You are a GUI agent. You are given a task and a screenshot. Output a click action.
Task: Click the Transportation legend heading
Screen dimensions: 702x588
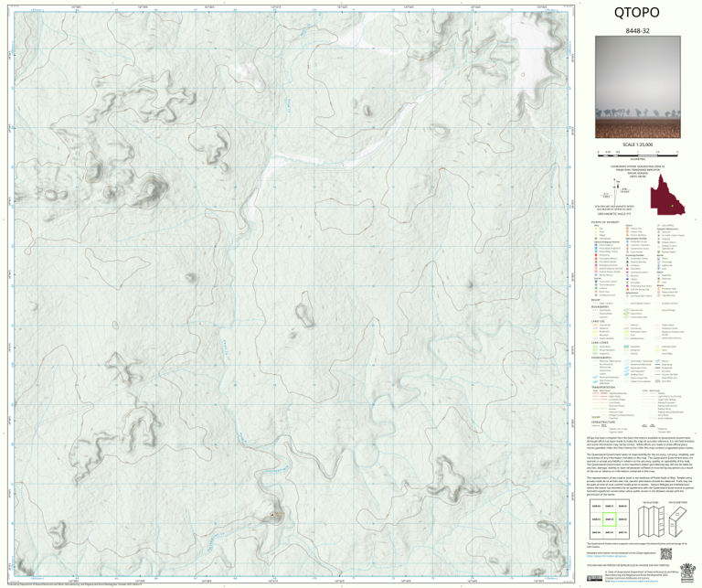tap(603, 388)
